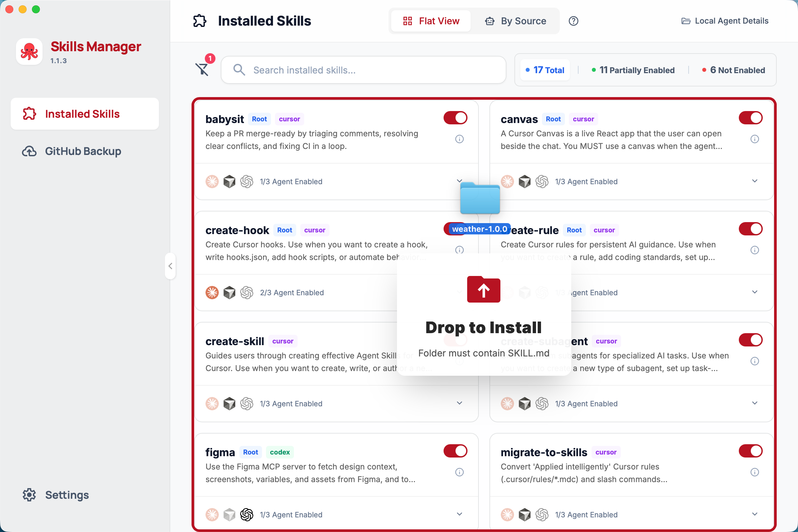Open GitHub Backup in sidebar
The width and height of the screenshot is (798, 532).
click(x=83, y=151)
